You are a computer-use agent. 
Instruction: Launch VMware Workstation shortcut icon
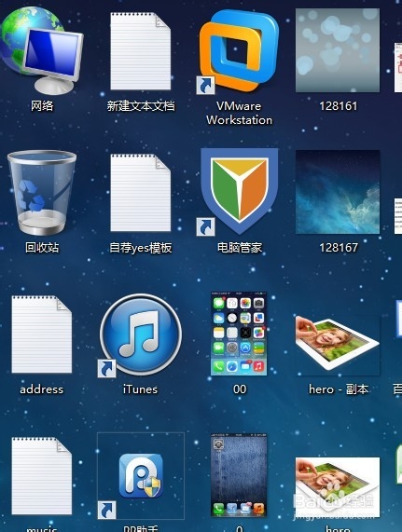click(x=239, y=51)
